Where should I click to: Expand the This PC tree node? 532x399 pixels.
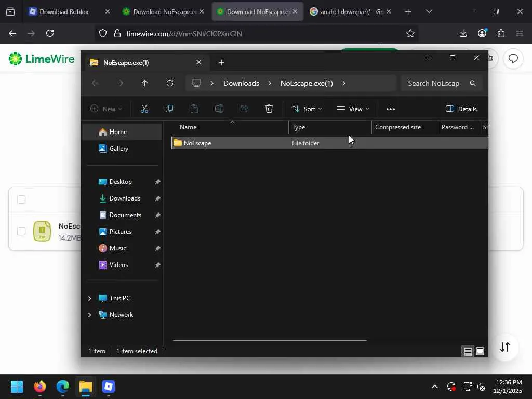click(89, 298)
